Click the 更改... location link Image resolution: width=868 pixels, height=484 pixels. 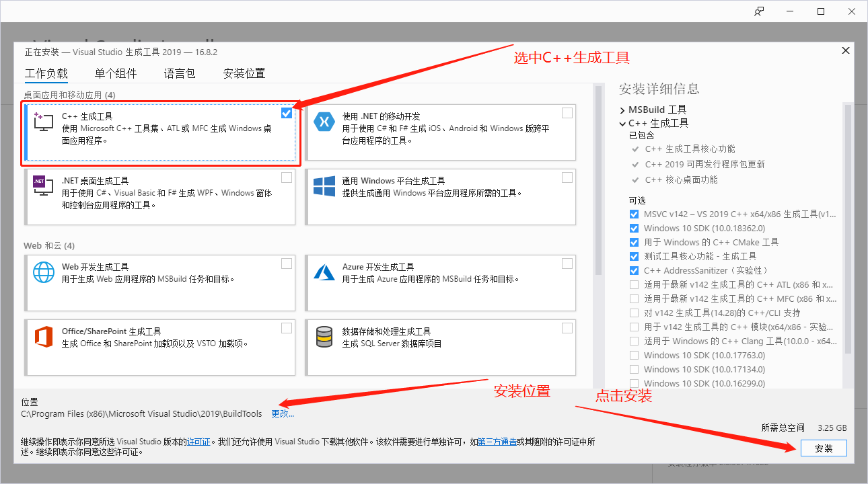(283, 413)
